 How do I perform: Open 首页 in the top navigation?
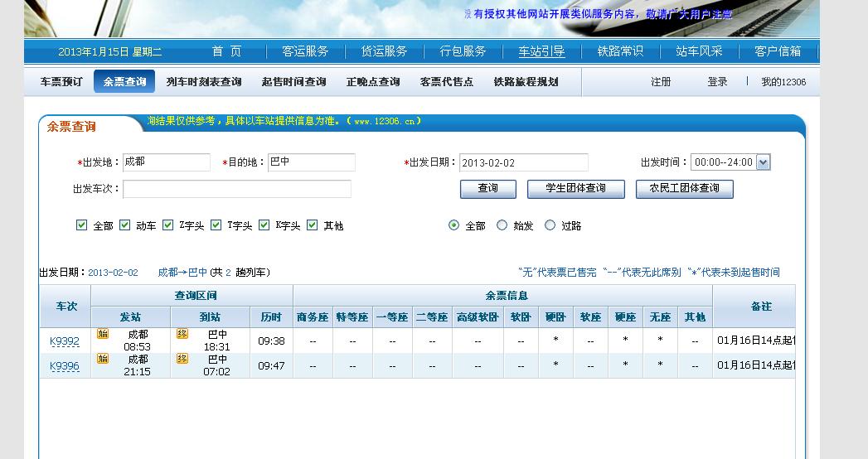click(x=227, y=51)
